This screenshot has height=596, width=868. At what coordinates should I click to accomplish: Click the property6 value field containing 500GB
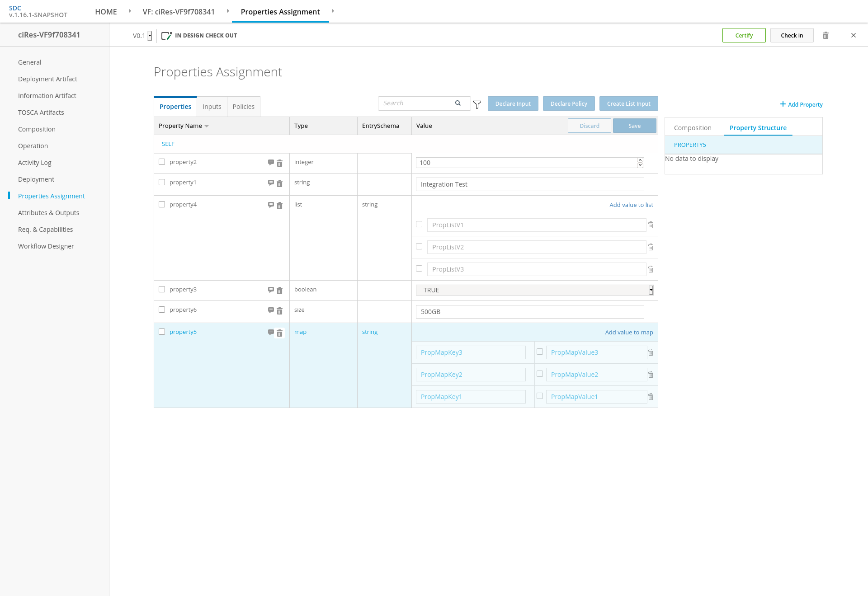pos(529,312)
